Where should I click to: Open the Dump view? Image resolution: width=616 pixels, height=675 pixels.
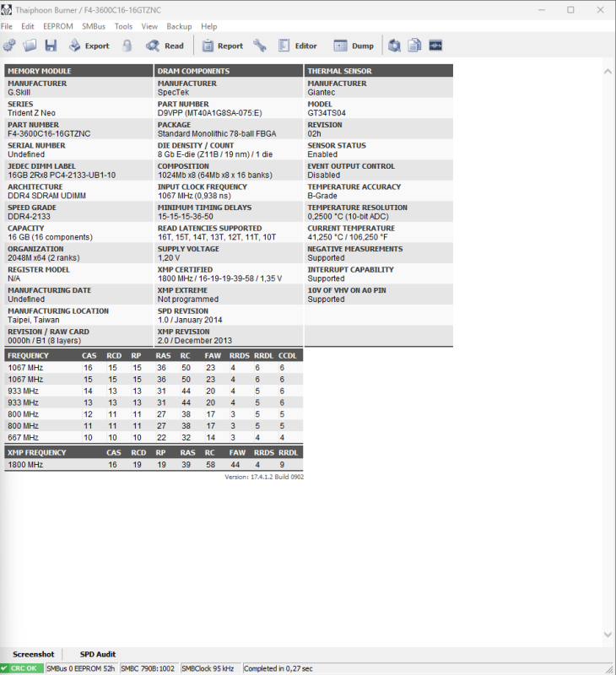[354, 46]
